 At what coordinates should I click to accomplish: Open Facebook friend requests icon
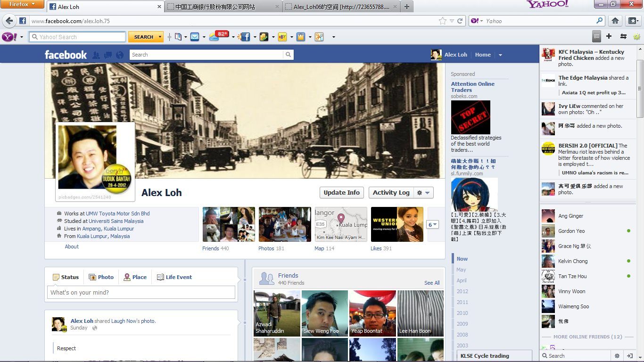(96, 55)
